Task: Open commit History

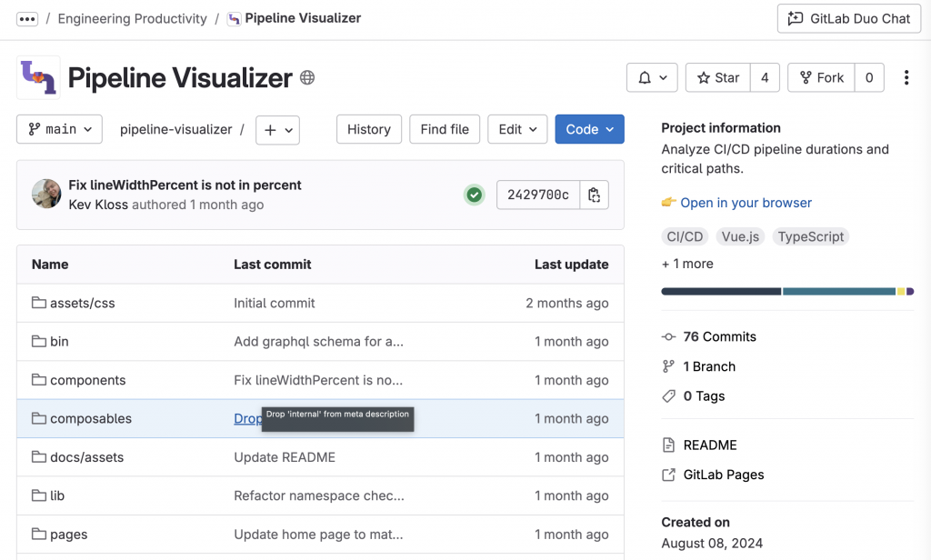Action: pos(369,129)
